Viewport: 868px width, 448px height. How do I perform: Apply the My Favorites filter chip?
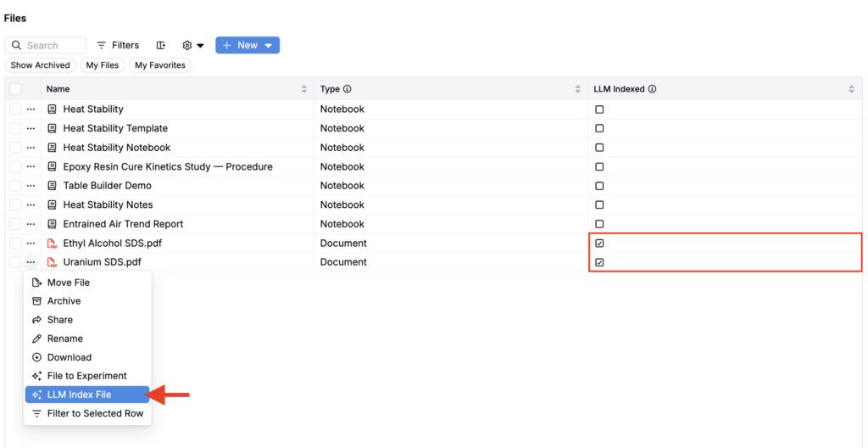[160, 64]
